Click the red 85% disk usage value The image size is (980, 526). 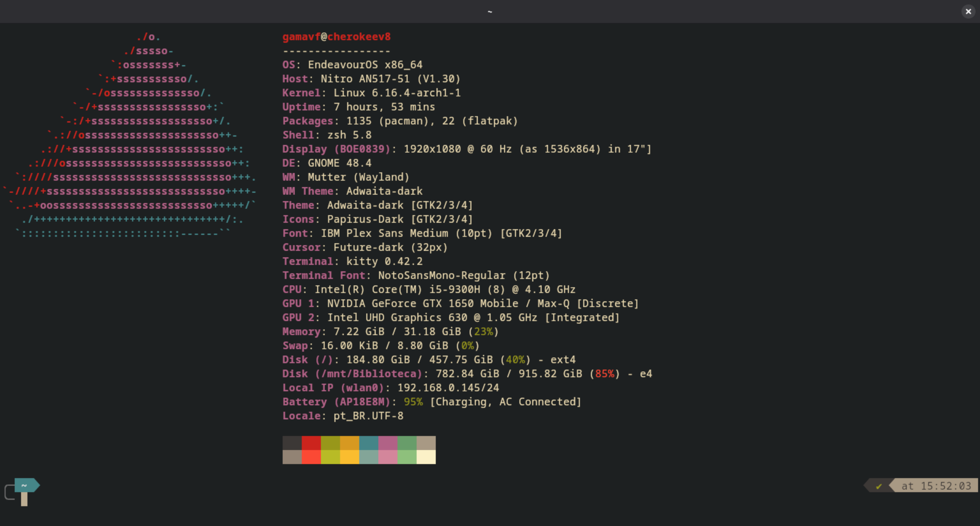pyautogui.click(x=605, y=373)
